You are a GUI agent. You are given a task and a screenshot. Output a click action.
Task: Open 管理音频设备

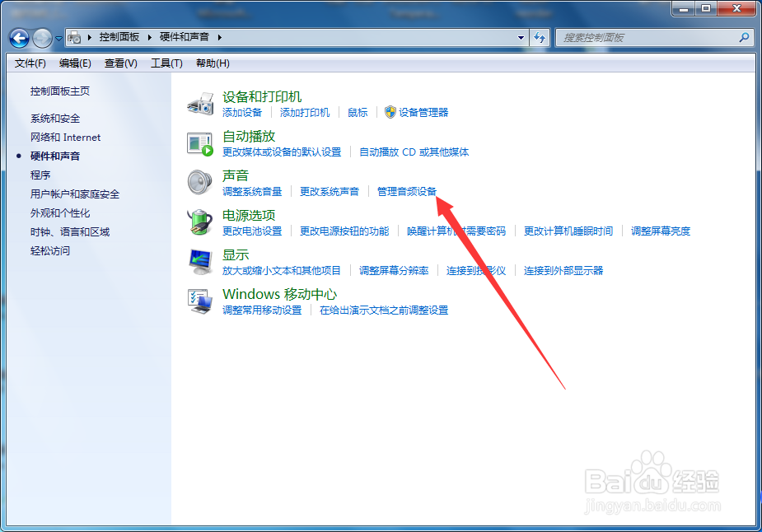pyautogui.click(x=406, y=191)
